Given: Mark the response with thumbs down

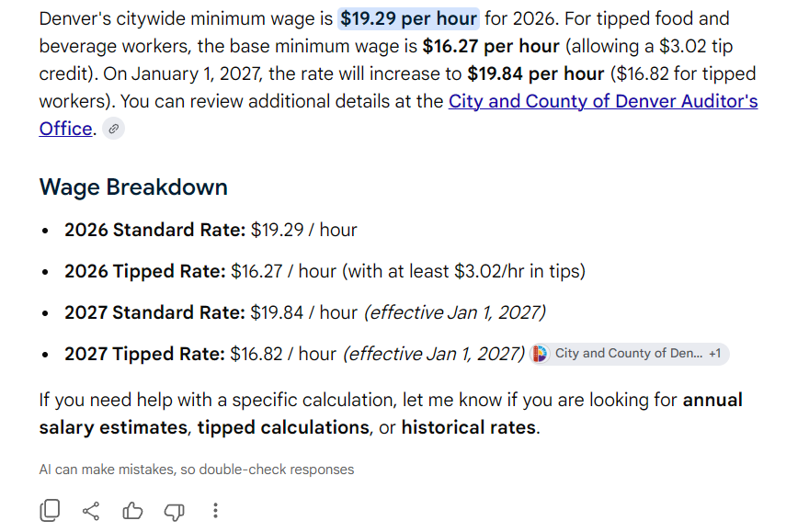Looking at the screenshot, I should (174, 512).
